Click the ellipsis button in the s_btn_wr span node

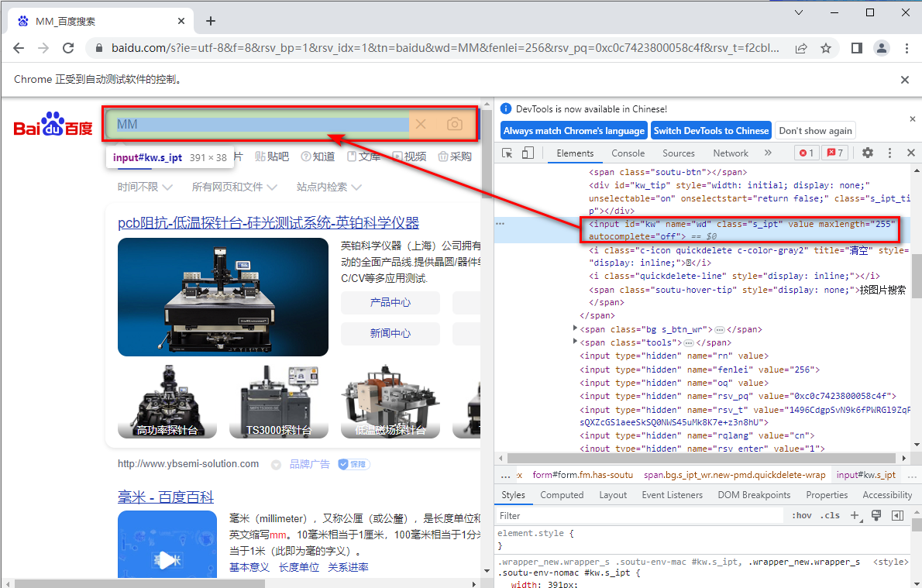click(719, 330)
